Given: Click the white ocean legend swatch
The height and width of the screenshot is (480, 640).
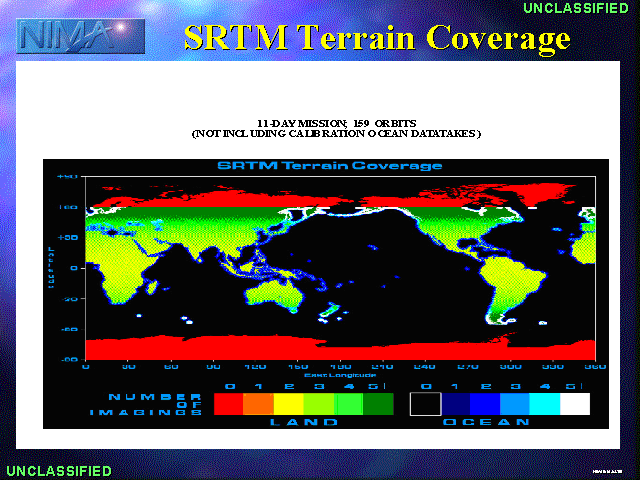Looking at the screenshot, I should pos(574,404).
